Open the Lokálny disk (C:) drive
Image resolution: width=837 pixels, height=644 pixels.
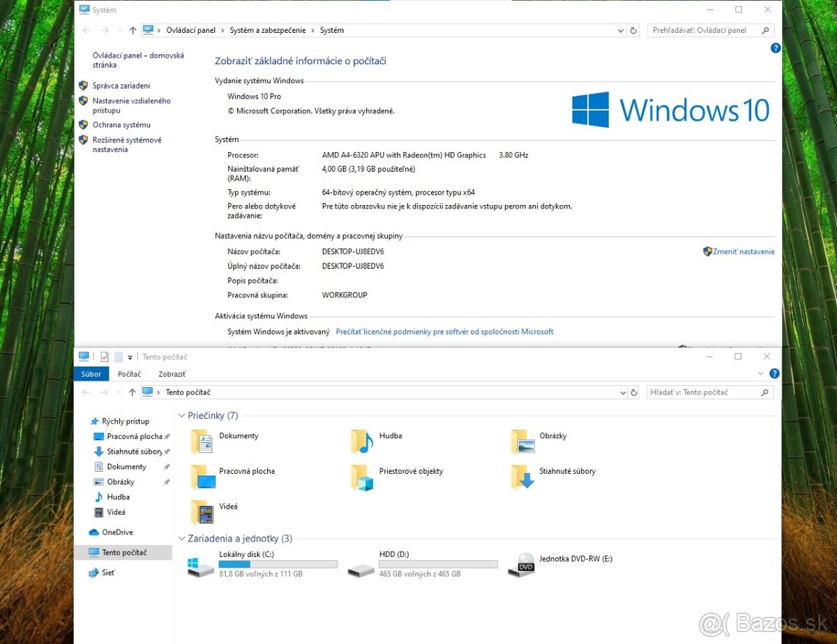[x=202, y=565]
